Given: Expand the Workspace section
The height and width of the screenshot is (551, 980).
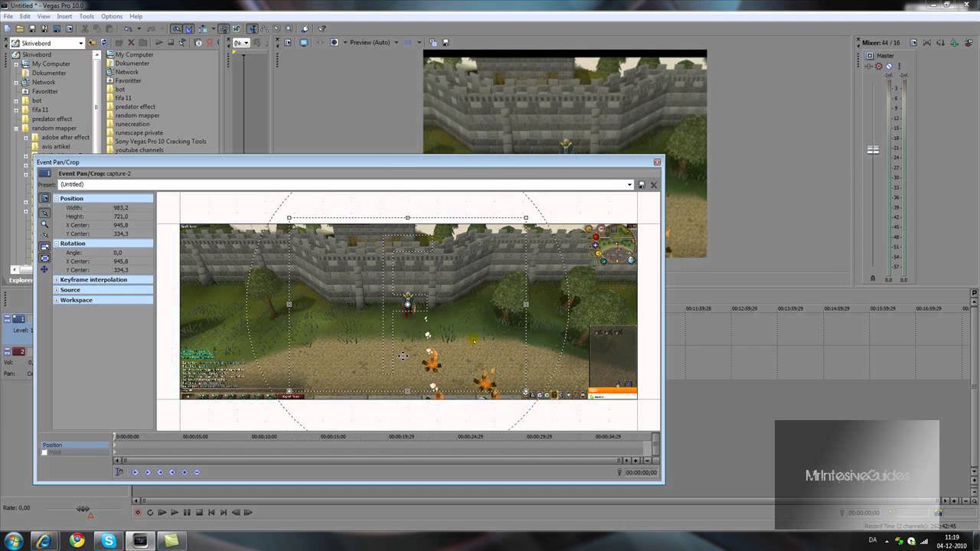Looking at the screenshot, I should tap(57, 300).
